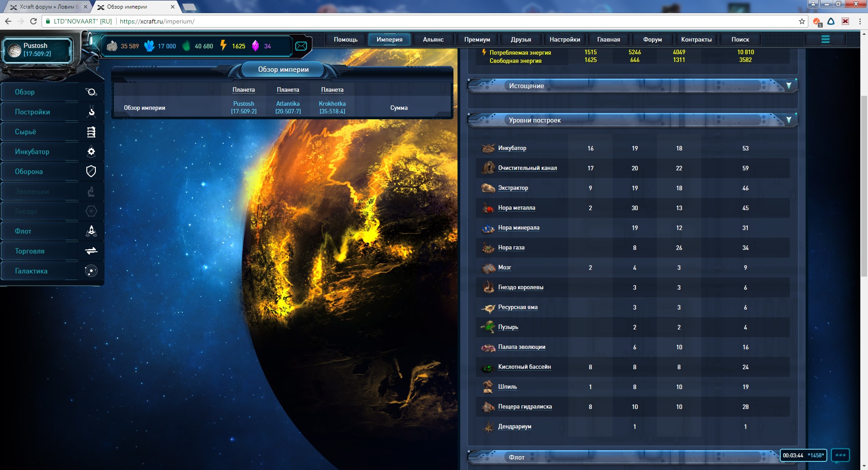Viewport: 868px width, 470px height.
Task: Open Krokhotka planet link
Action: pos(332,108)
